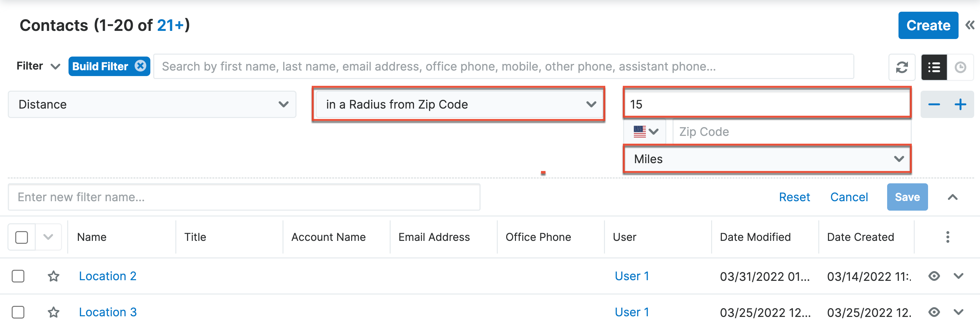
Task: Open the country flag selector
Action: [645, 132]
